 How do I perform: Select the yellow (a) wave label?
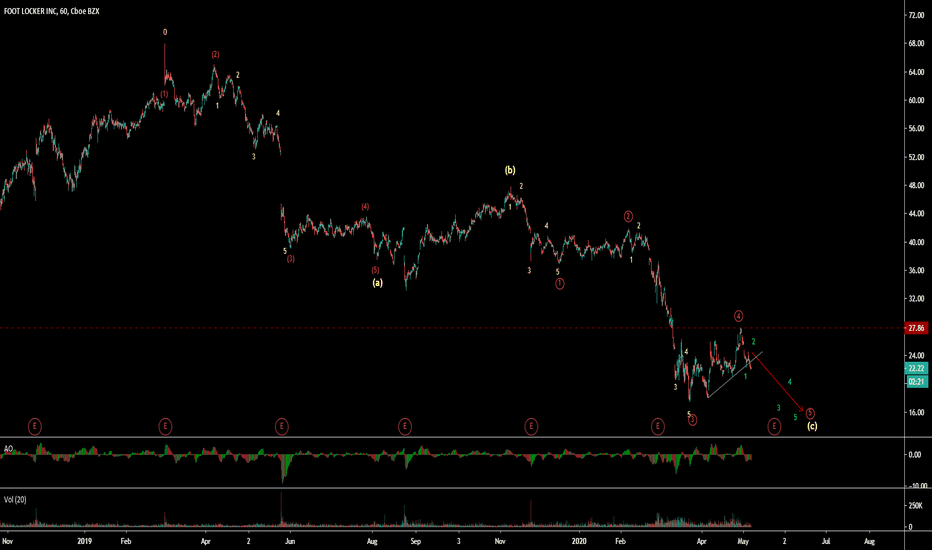tap(377, 283)
